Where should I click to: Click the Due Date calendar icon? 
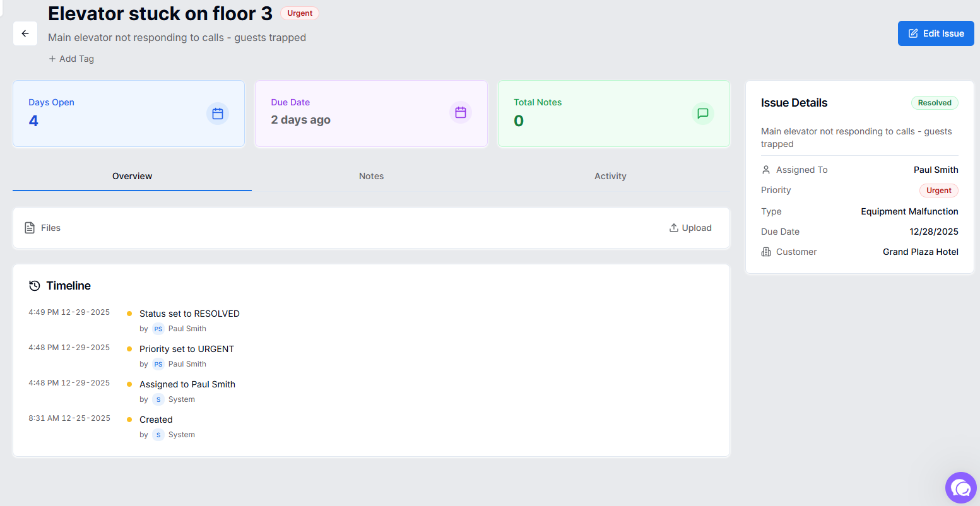tap(460, 112)
